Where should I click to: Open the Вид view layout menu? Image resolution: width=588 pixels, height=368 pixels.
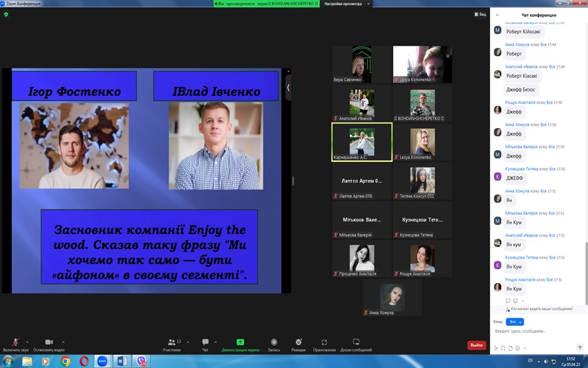pos(480,15)
